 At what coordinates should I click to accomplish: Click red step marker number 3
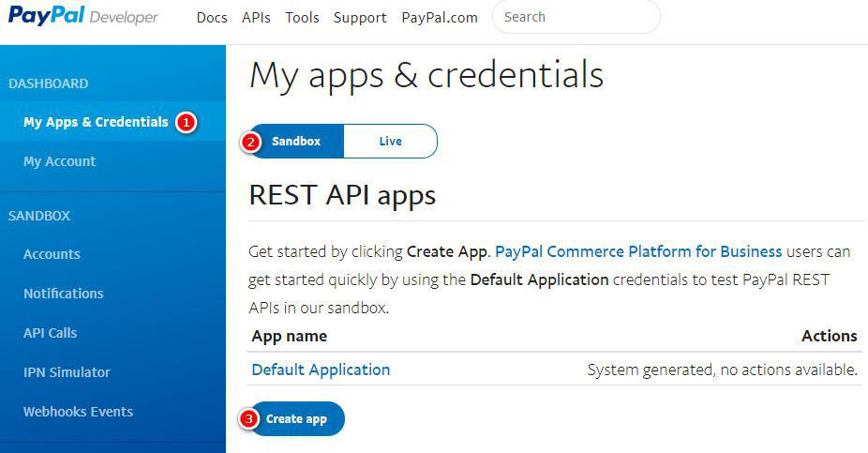(248, 419)
